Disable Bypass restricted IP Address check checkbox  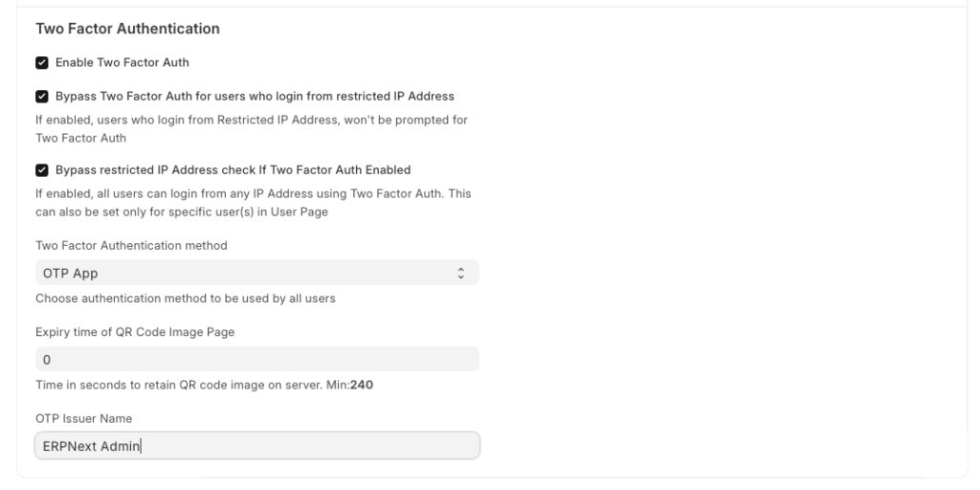pyautogui.click(x=41, y=170)
